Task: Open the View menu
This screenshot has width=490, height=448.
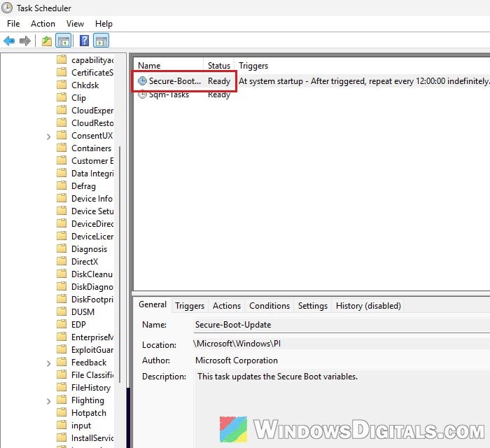Action: [x=75, y=24]
